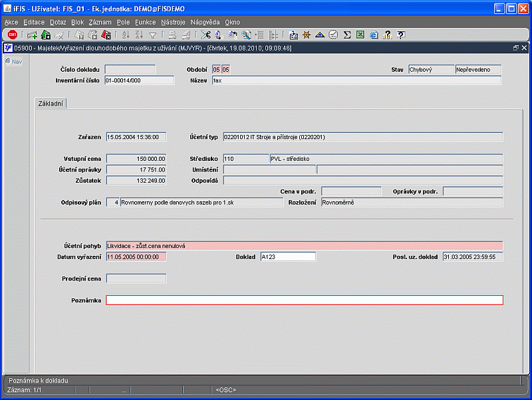The width and height of the screenshot is (532, 400).
Task: Click the Středisko code field 110
Action: click(246, 159)
